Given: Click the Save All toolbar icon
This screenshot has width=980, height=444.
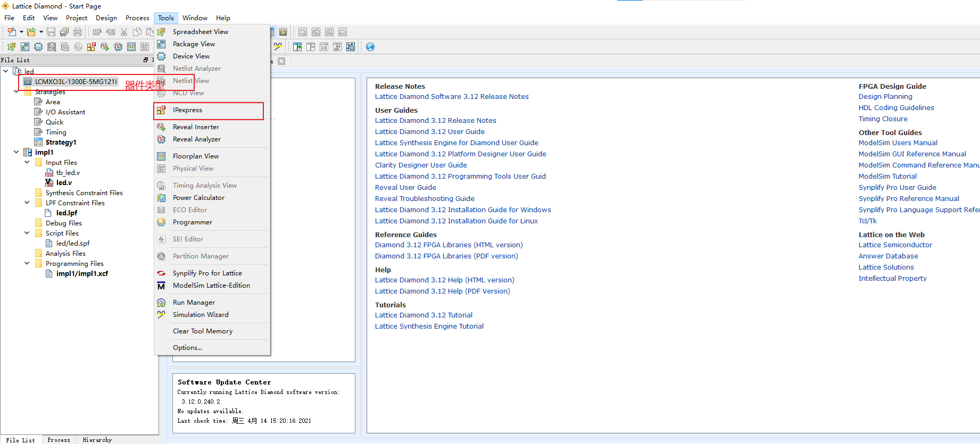Looking at the screenshot, I should [64, 32].
